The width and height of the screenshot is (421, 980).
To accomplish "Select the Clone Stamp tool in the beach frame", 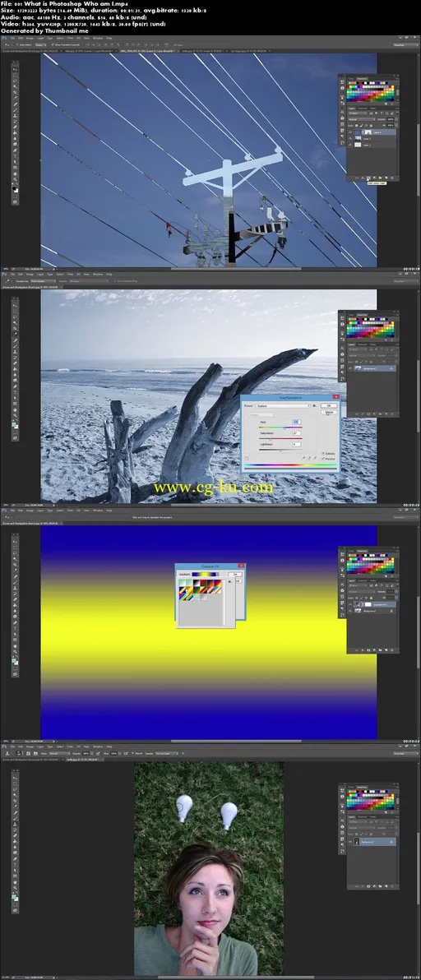I will point(15,351).
